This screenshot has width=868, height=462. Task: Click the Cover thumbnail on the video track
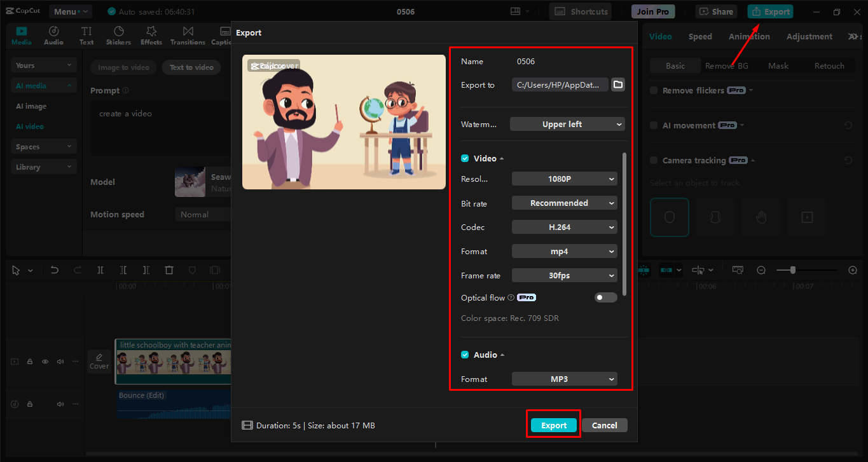[x=99, y=362]
